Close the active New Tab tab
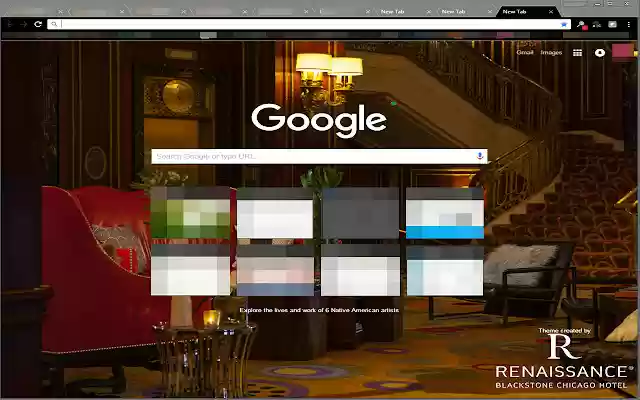Screen dimensions: 640x400 [x=551, y=12]
